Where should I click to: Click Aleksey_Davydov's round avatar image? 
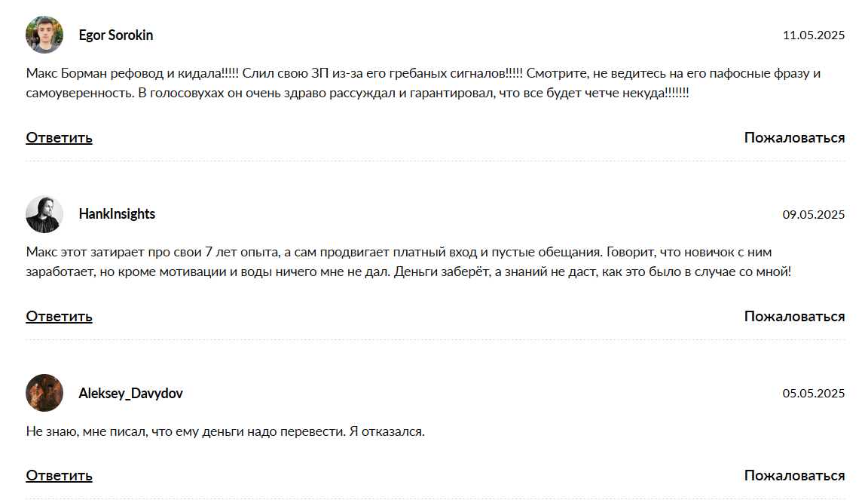coord(44,393)
